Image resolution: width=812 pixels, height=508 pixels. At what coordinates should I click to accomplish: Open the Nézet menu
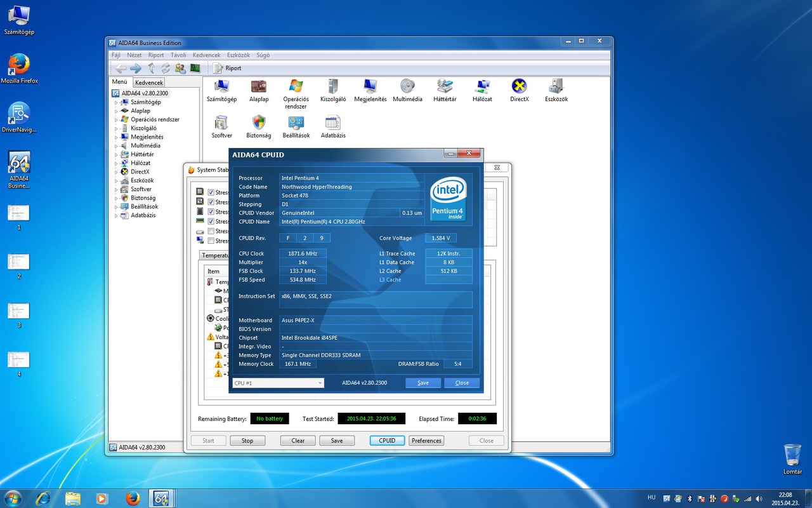tap(134, 55)
